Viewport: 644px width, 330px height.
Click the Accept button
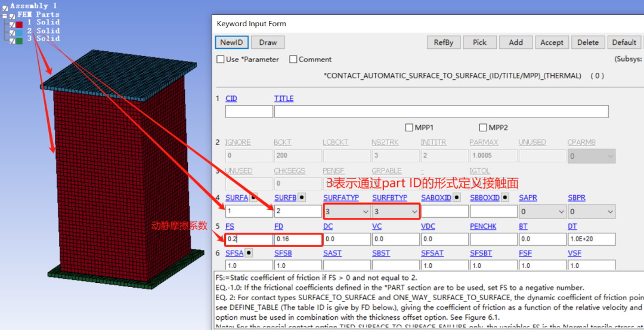[552, 42]
